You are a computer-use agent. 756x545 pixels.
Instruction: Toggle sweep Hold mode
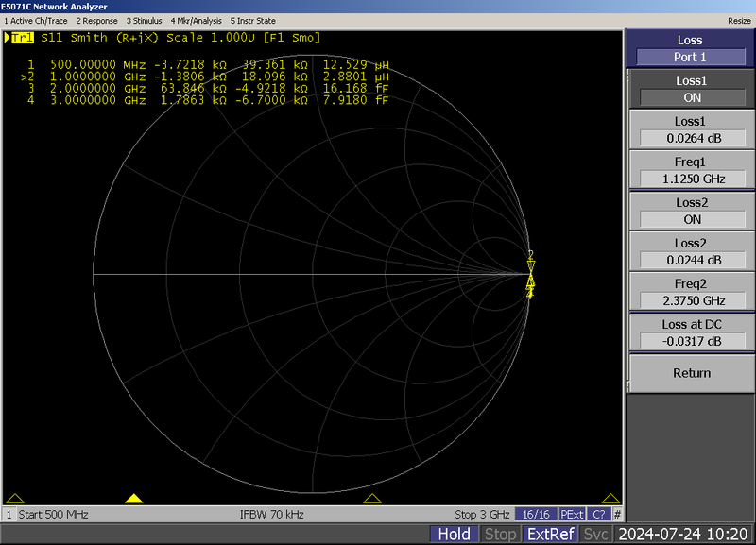453,534
